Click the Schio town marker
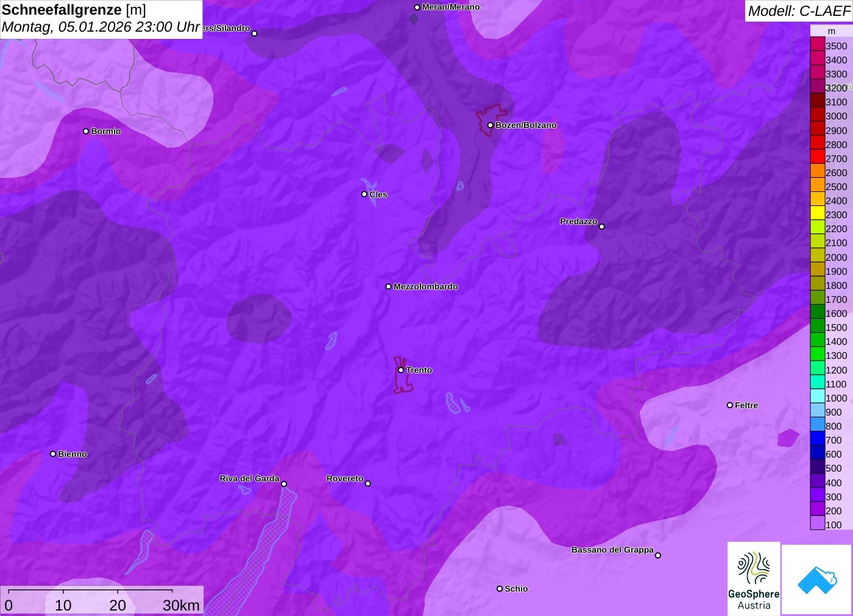This screenshot has height=616, width=853. click(x=500, y=589)
